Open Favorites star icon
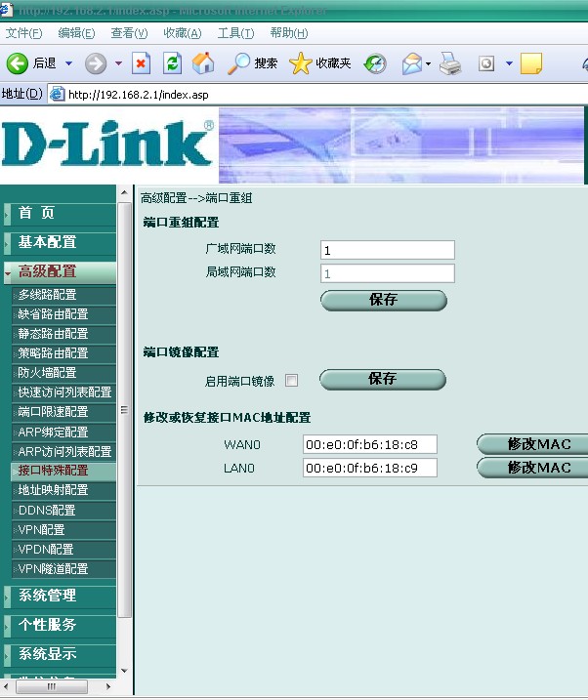The image size is (588, 700). [301, 63]
